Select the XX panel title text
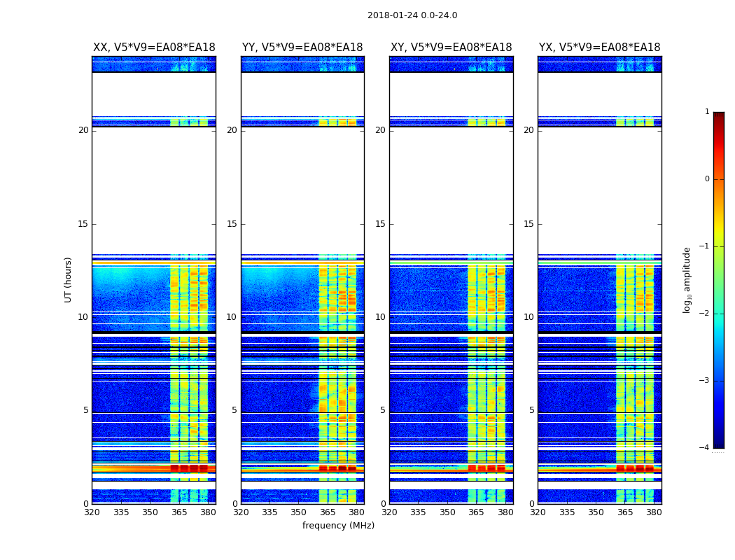Viewport: 735px width, 560px height. point(154,48)
